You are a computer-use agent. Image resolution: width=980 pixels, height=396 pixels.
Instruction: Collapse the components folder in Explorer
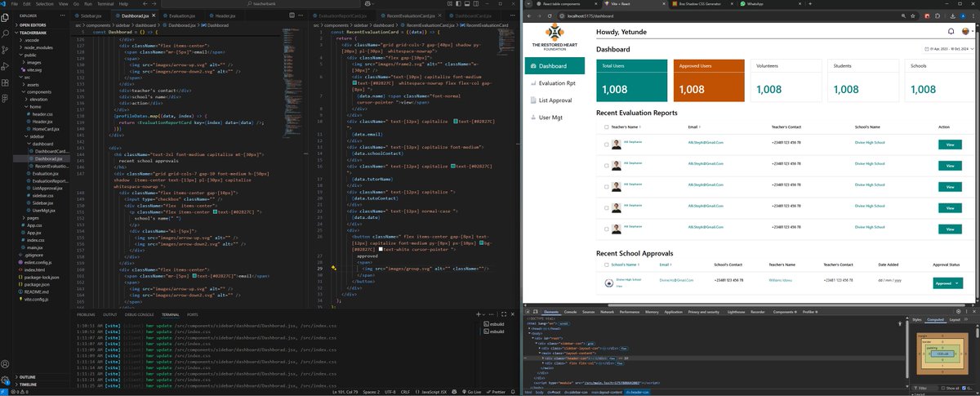41,92
